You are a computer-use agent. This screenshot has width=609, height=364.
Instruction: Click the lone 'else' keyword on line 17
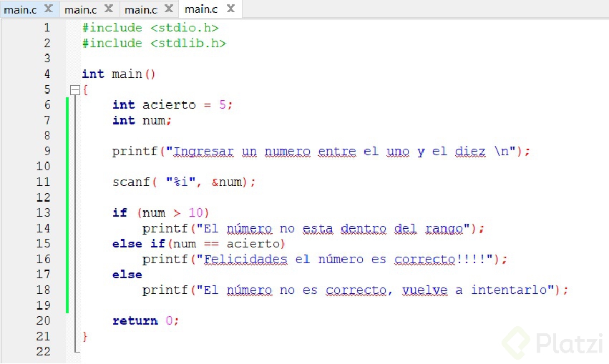[127, 275]
